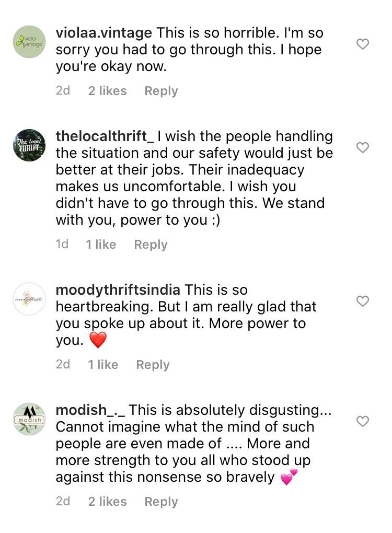Tap heart icon next to modish_._ comment

point(362,421)
